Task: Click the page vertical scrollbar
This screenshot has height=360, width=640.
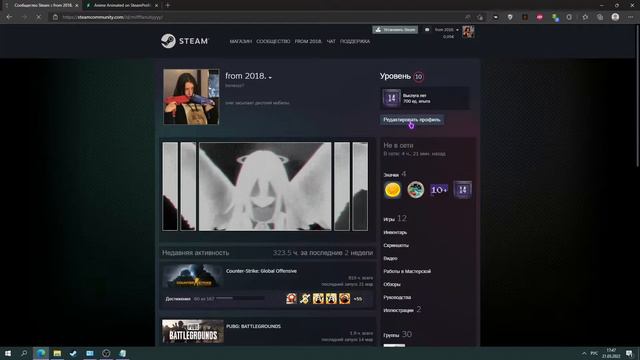Action: click(638, 96)
